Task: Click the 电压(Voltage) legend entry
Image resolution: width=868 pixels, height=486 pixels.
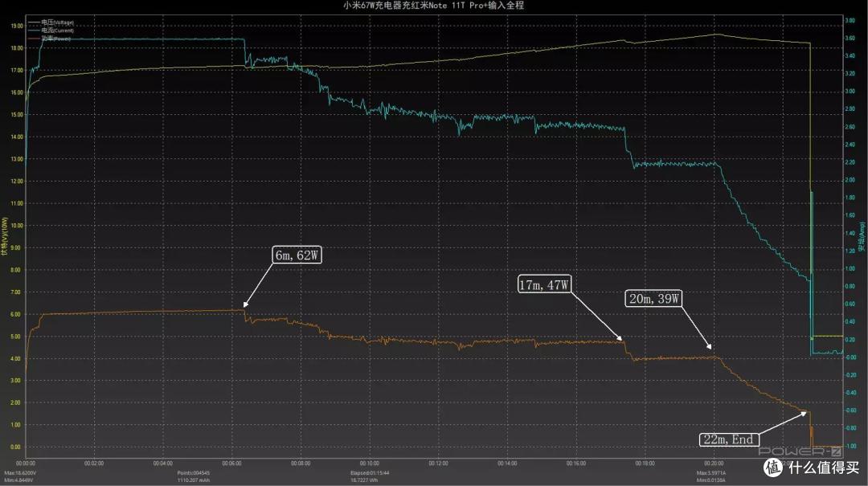Action: 51,22
